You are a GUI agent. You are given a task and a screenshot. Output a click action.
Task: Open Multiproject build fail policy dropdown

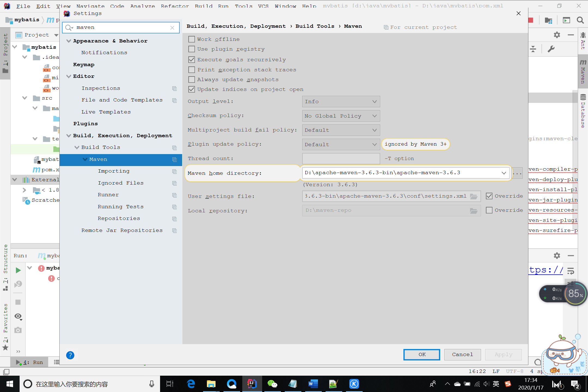point(341,130)
